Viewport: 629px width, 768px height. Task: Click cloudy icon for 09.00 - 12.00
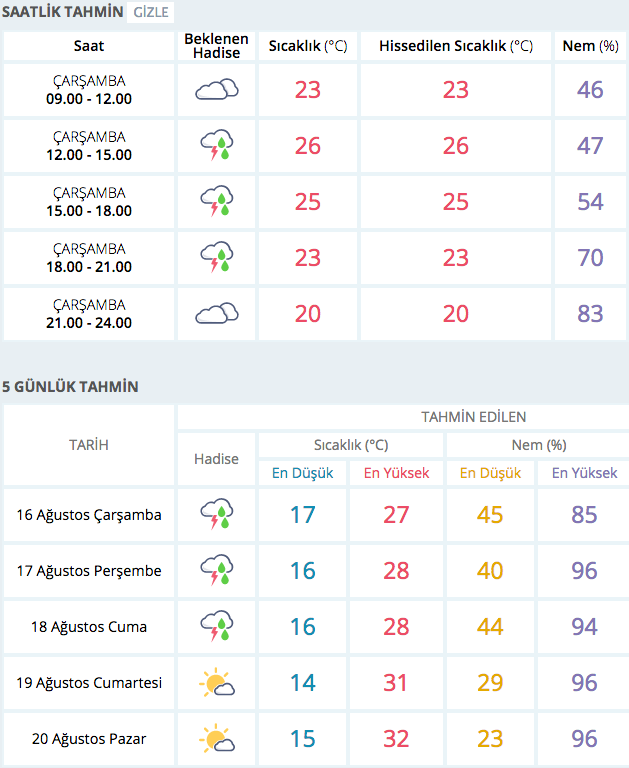coord(216,90)
